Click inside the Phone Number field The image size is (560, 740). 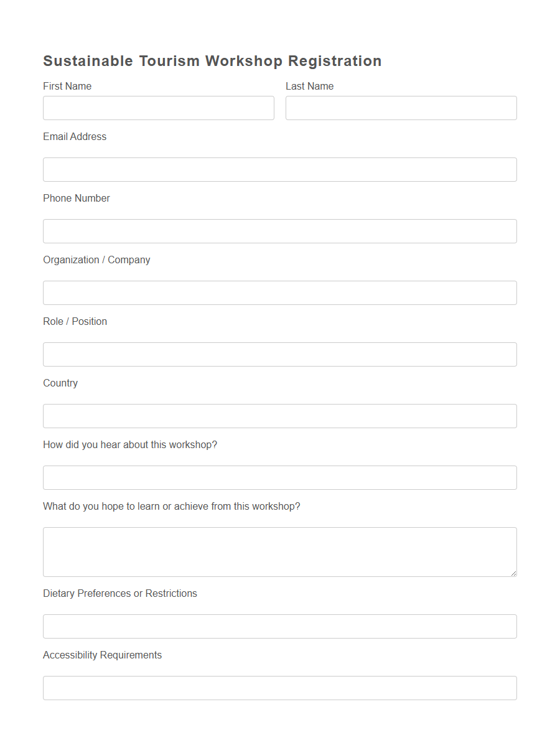(279, 231)
